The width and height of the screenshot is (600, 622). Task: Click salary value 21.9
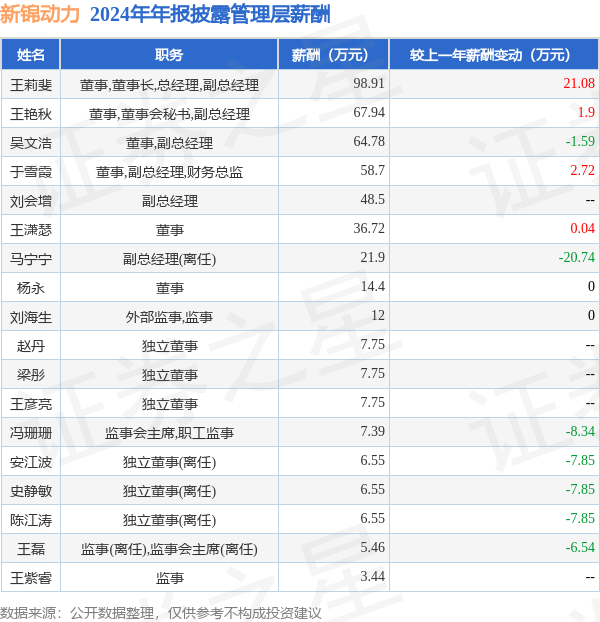tap(372, 257)
